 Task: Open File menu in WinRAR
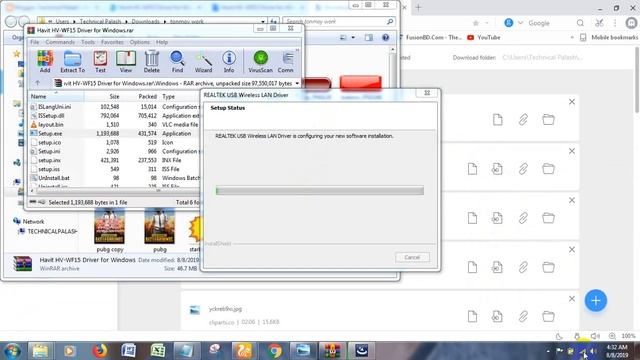point(35,42)
